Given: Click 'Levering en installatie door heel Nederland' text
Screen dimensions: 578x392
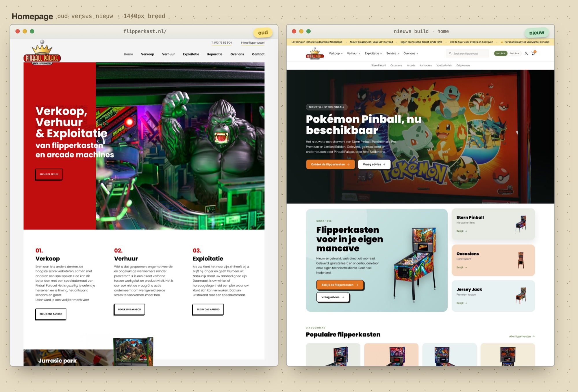Looking at the screenshot, I should click(x=317, y=42).
